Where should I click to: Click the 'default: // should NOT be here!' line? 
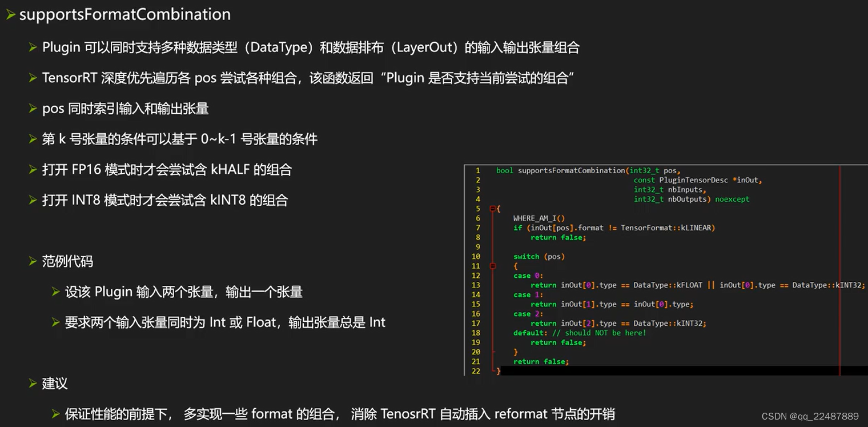(580, 333)
